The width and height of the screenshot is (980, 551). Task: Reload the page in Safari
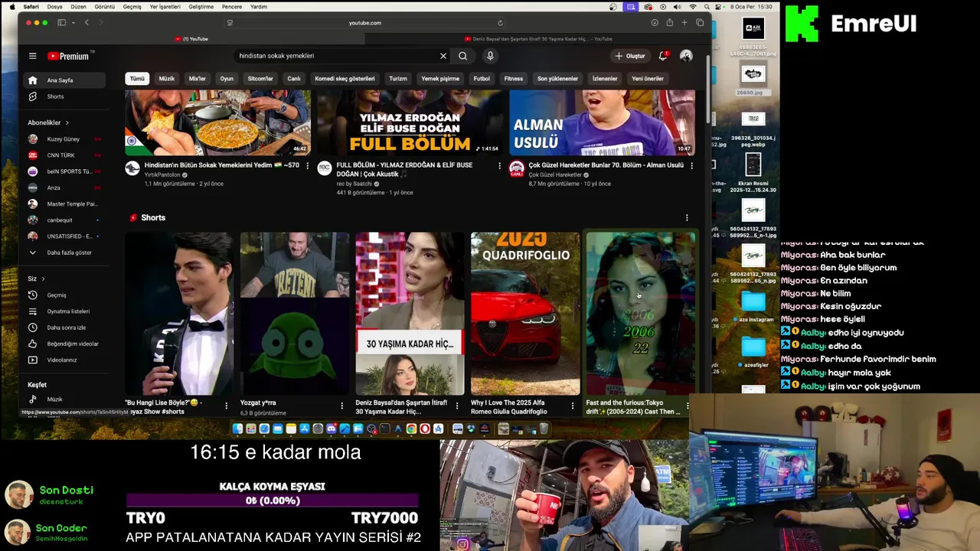(500, 23)
